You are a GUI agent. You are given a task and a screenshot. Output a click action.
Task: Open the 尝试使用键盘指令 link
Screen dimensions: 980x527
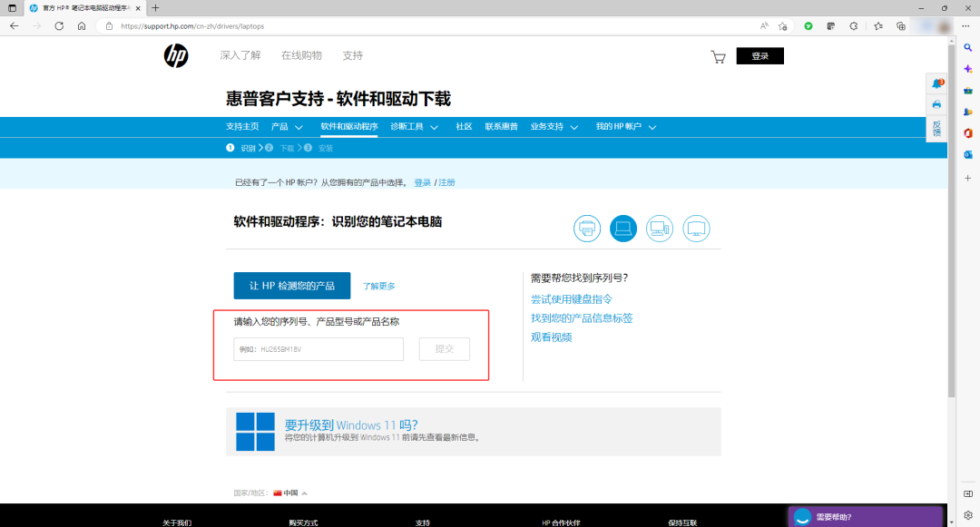pyautogui.click(x=572, y=299)
